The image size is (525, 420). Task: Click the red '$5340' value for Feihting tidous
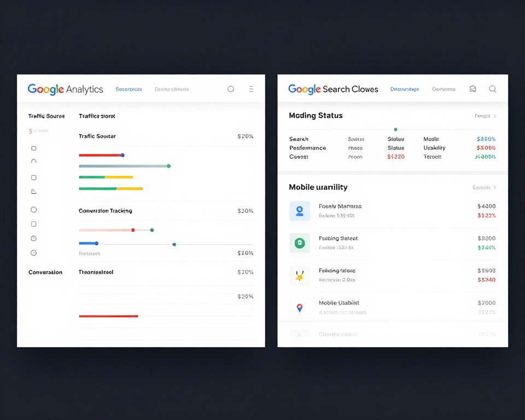coord(487,280)
